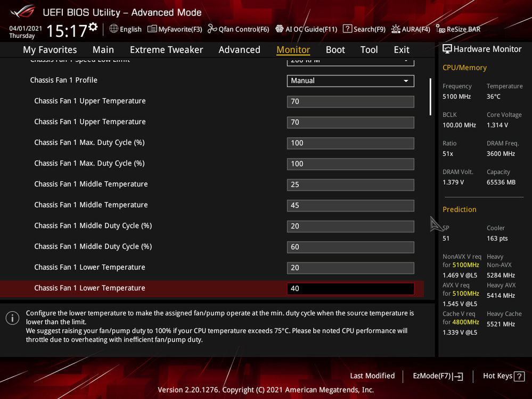The height and width of the screenshot is (399, 532).
Task: Click the Hot Keys text label
Action: 497,376
